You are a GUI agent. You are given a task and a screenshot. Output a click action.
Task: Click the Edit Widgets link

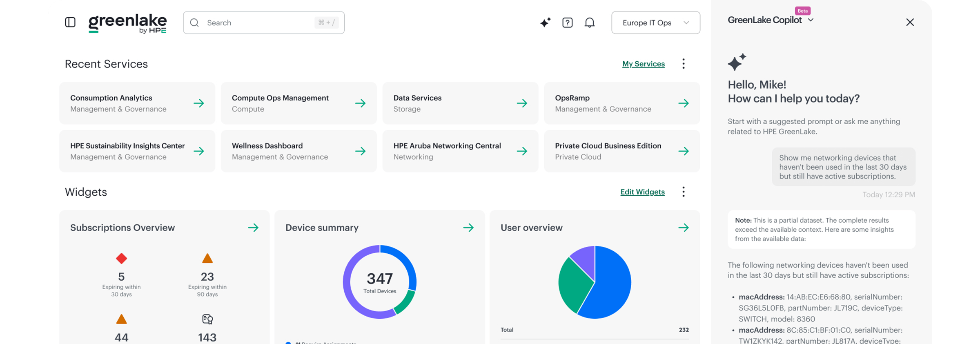tap(642, 192)
